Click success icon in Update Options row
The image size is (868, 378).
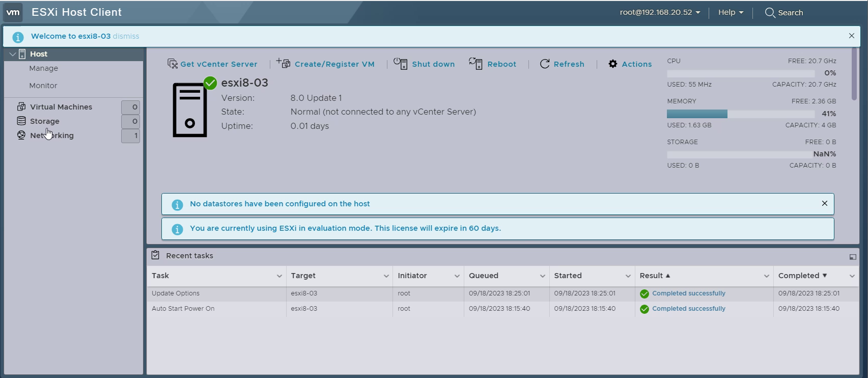pyautogui.click(x=645, y=294)
